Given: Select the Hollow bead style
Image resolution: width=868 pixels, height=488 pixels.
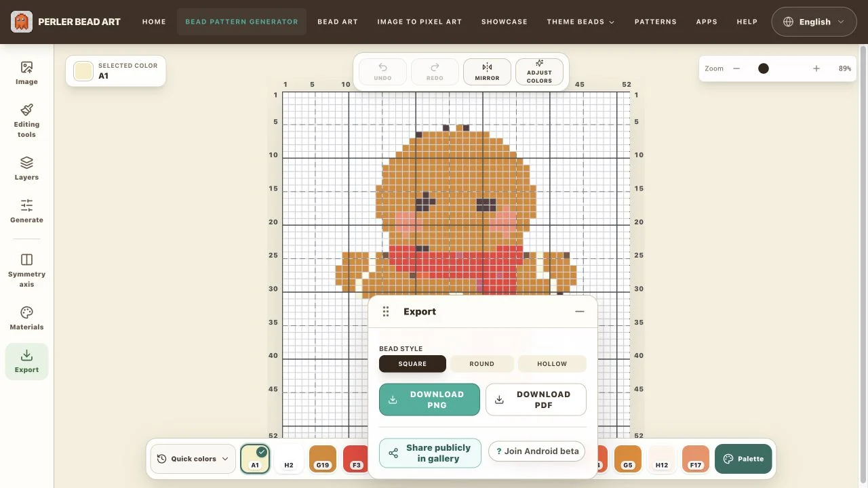Looking at the screenshot, I should coord(552,364).
